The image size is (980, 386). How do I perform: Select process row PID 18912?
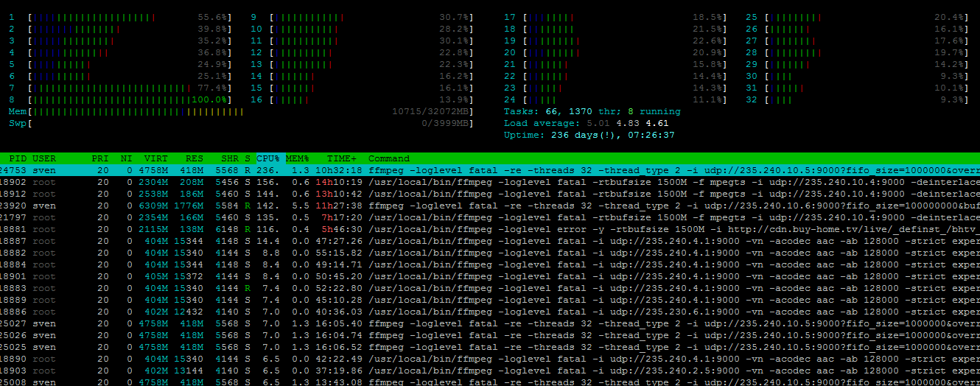point(490,194)
